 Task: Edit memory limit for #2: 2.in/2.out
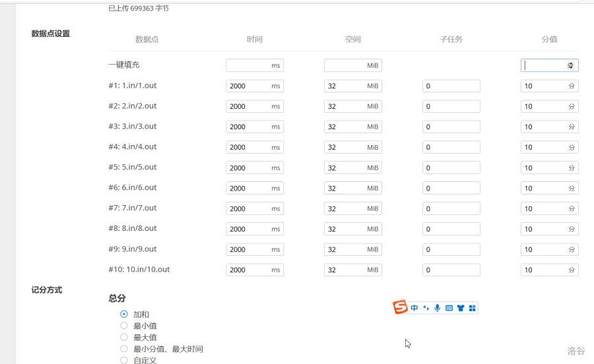(352, 106)
